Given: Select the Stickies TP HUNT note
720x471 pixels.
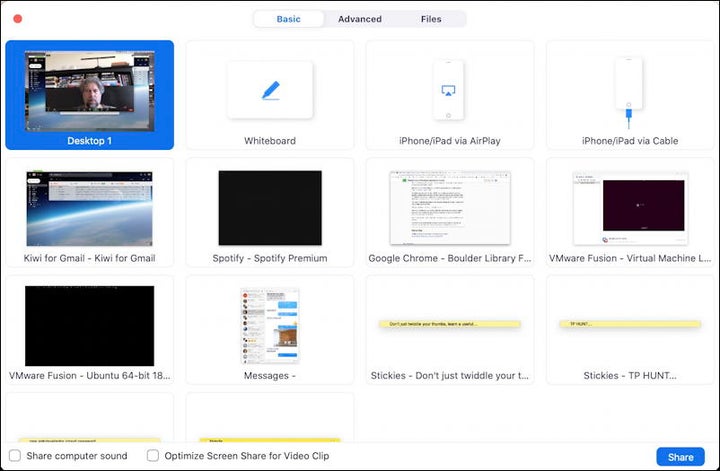Looking at the screenshot, I should click(x=629, y=326).
